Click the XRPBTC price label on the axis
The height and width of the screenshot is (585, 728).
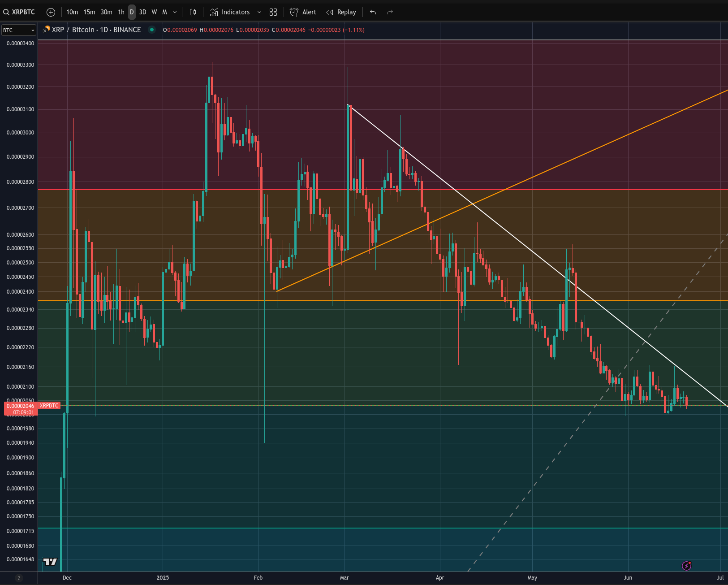pos(49,406)
